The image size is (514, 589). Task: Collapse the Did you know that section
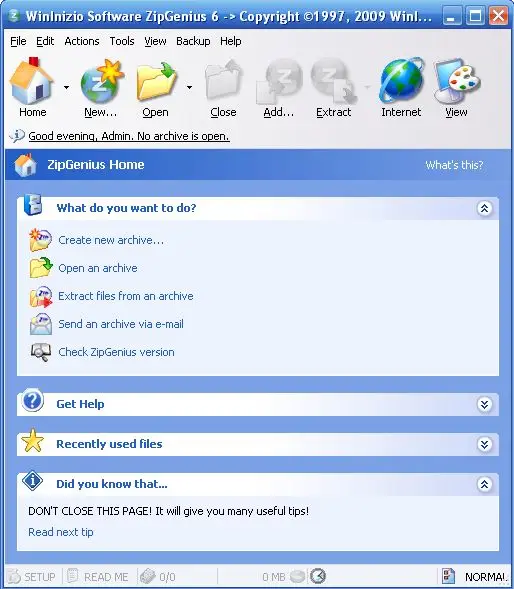484,484
